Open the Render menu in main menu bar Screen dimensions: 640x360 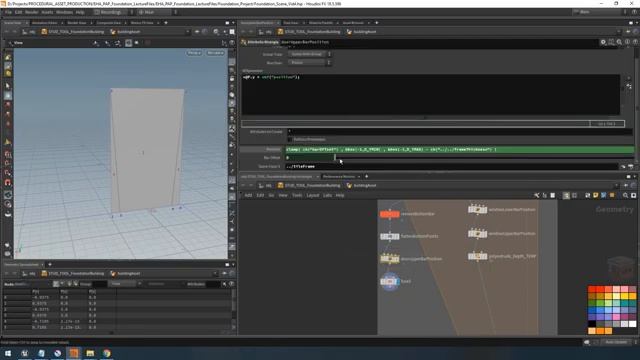click(31, 12)
